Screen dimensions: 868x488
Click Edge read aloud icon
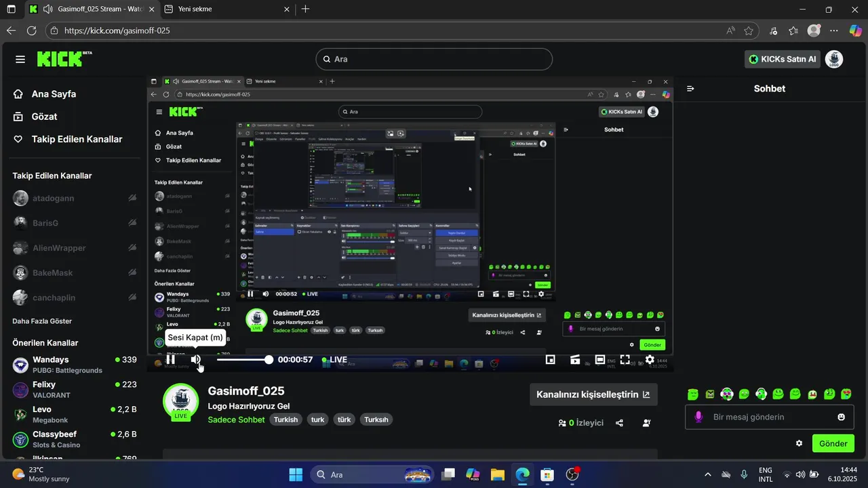click(730, 30)
